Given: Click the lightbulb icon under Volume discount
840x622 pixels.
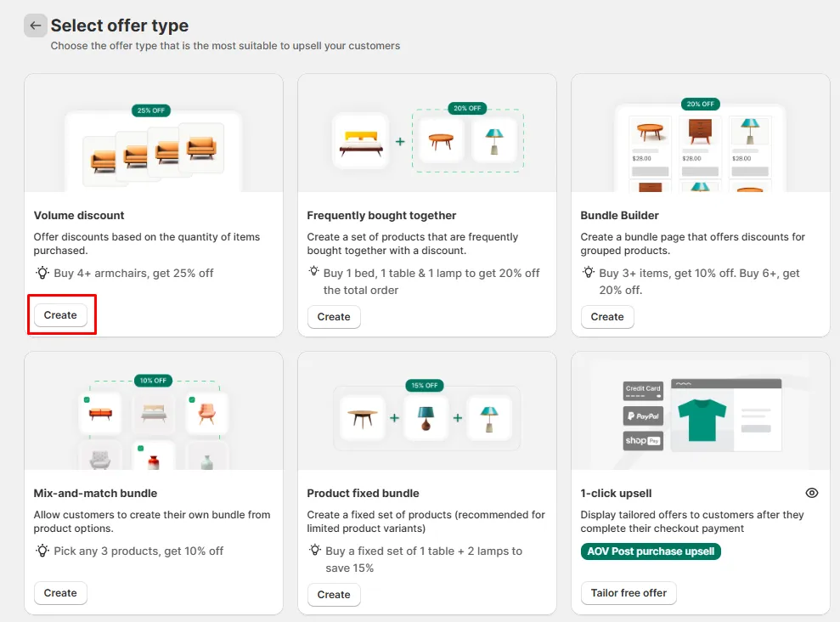Looking at the screenshot, I should (x=42, y=273).
